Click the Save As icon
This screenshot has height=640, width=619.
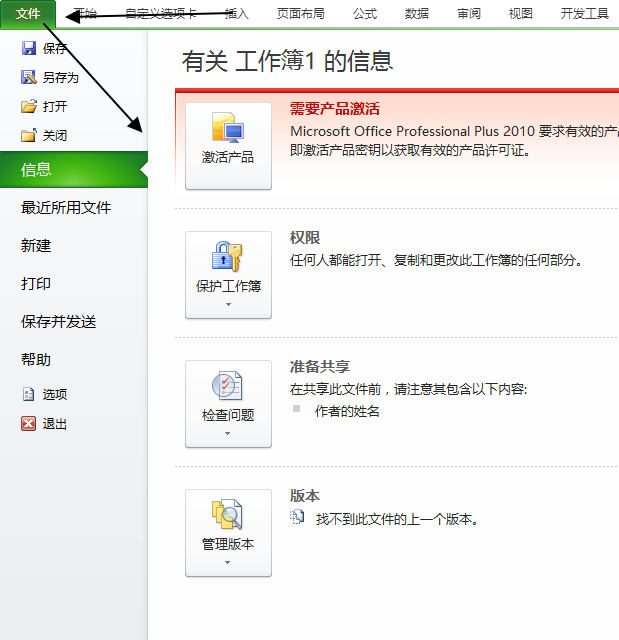pyautogui.click(x=29, y=78)
